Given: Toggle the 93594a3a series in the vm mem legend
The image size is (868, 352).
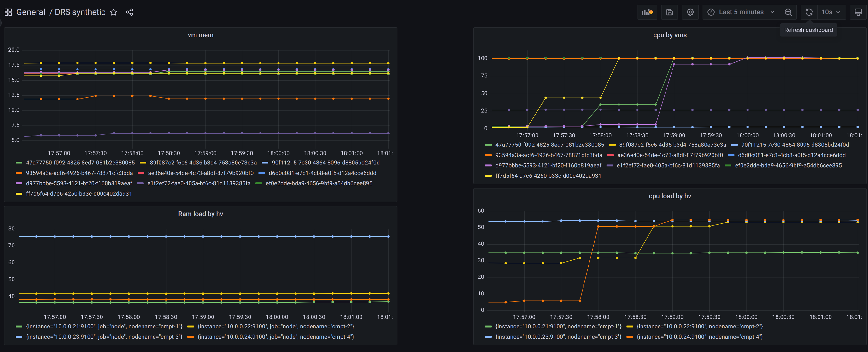Looking at the screenshot, I should pyautogui.click(x=79, y=173).
